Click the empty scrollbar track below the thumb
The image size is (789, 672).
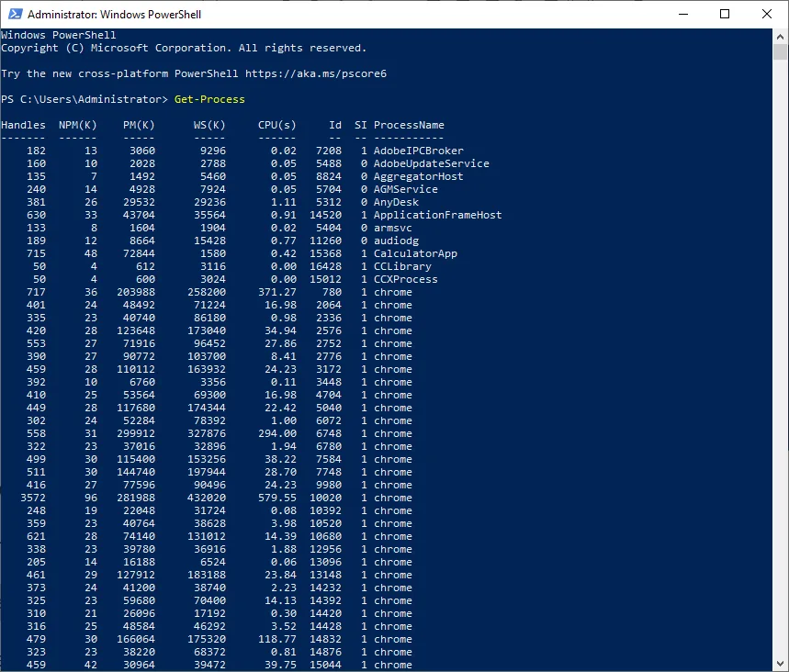pos(781,367)
